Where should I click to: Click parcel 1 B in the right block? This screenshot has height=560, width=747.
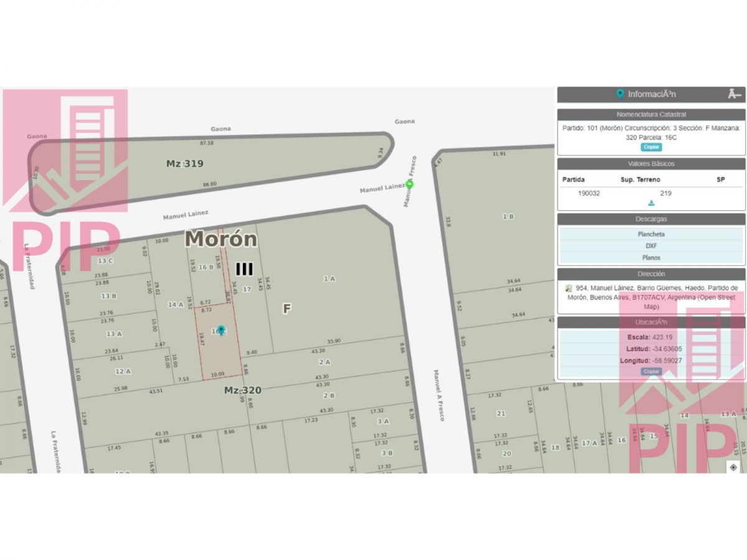(x=508, y=216)
